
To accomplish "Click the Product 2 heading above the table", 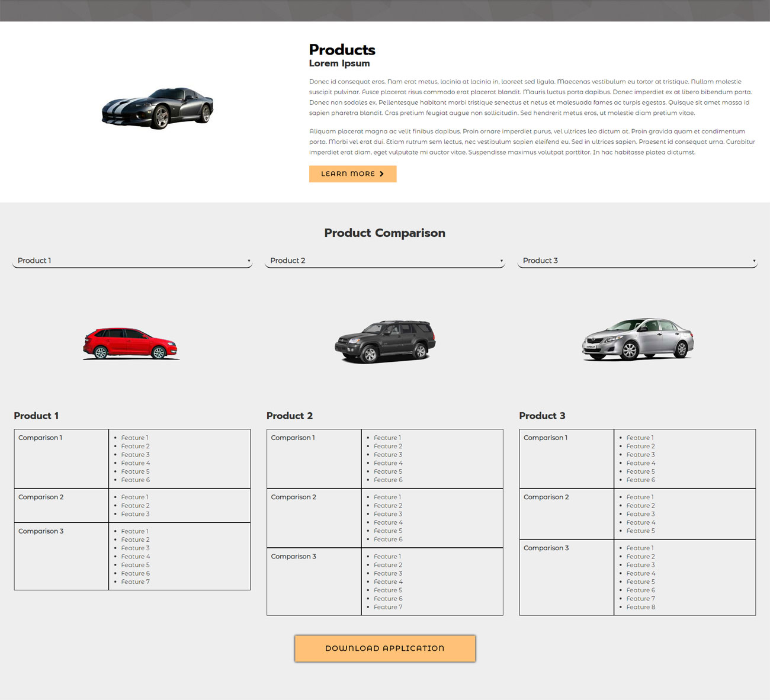I will (x=289, y=416).
